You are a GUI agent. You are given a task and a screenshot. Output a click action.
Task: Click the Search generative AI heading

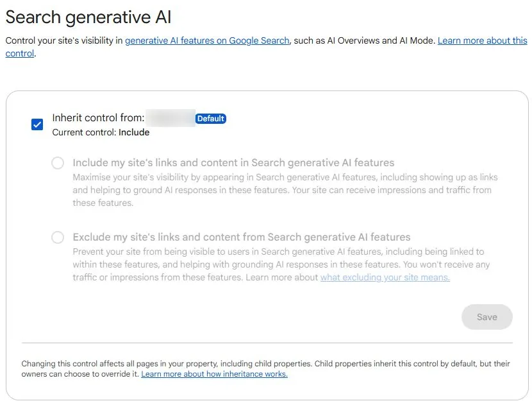(88, 17)
